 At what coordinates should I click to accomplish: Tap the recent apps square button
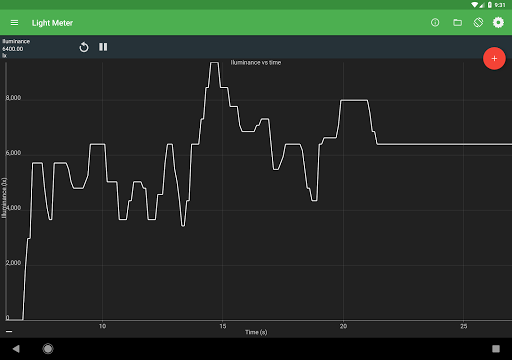coord(496,349)
